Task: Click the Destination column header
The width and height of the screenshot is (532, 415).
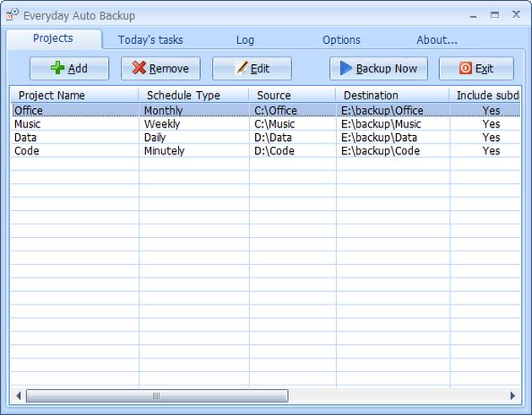Action: (371, 95)
